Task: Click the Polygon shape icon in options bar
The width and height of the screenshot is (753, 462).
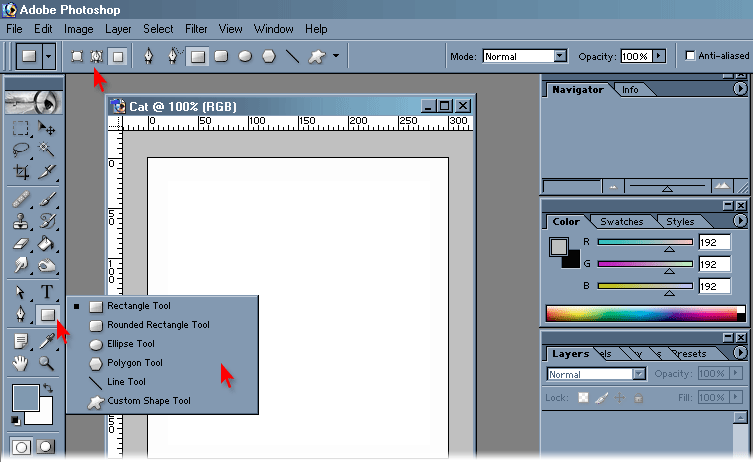Action: [269, 57]
